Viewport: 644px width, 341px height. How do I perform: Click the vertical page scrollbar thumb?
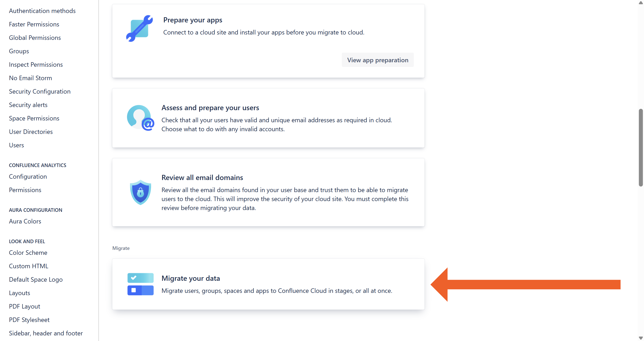(x=640, y=148)
